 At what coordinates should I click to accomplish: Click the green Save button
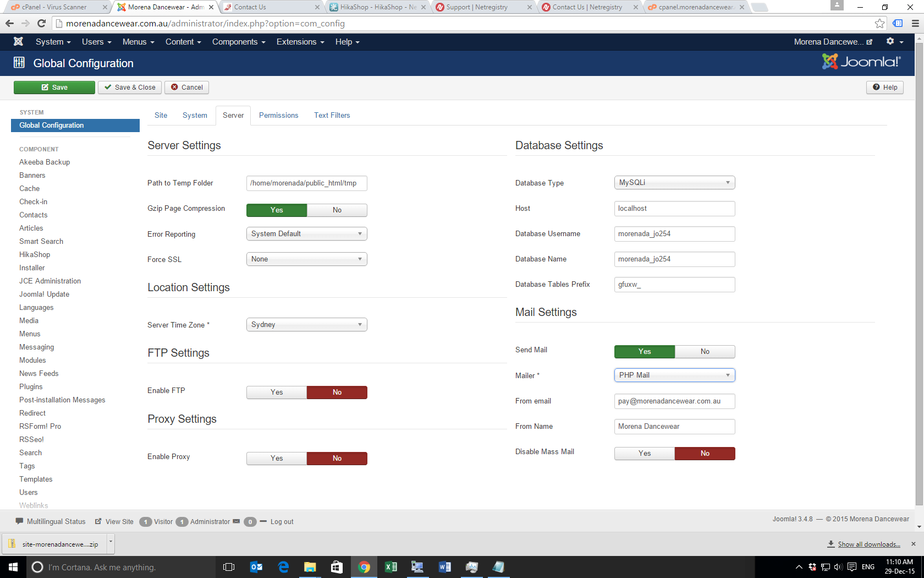click(x=54, y=88)
